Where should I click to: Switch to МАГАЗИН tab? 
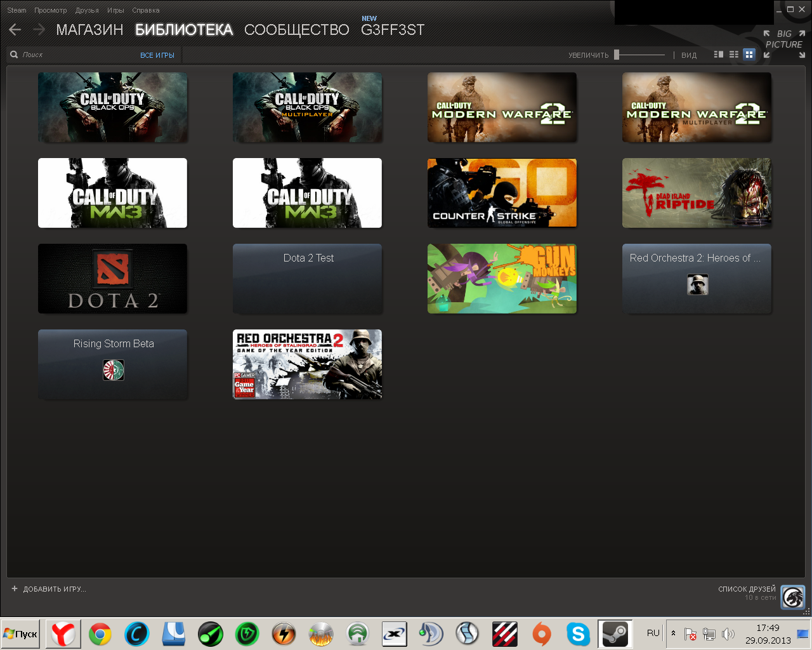tap(89, 30)
